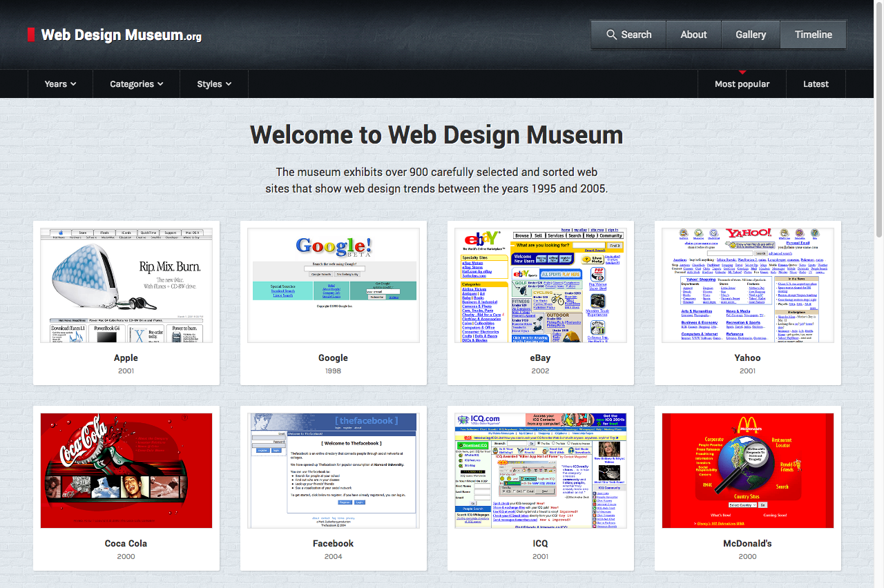884x588 pixels.
Task: Open the Styles dropdown menu
Action: 213,84
